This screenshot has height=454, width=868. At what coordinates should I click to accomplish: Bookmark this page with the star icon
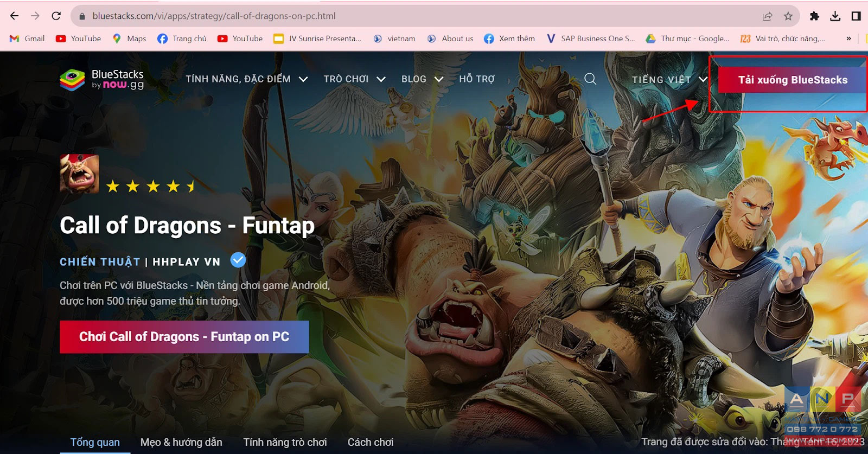pos(788,16)
